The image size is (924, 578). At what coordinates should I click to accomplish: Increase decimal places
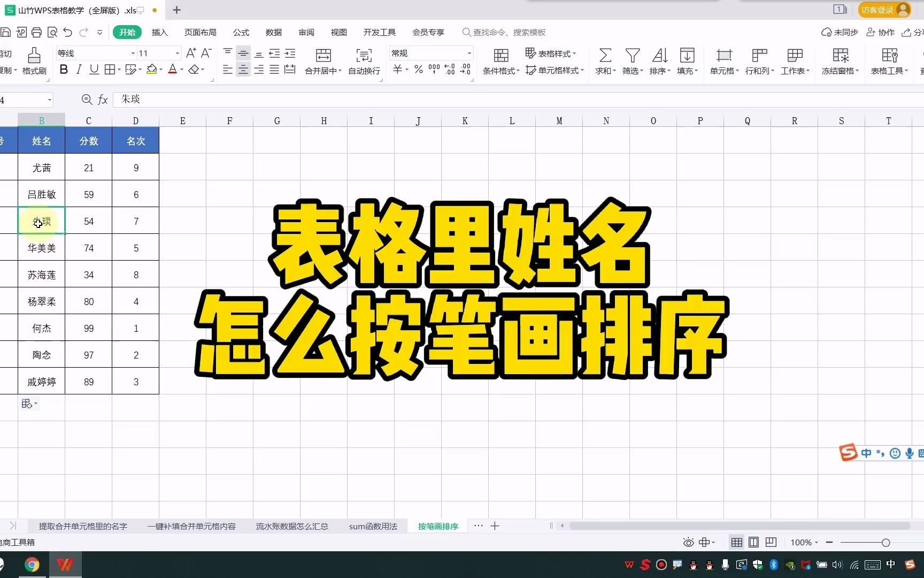[x=450, y=70]
